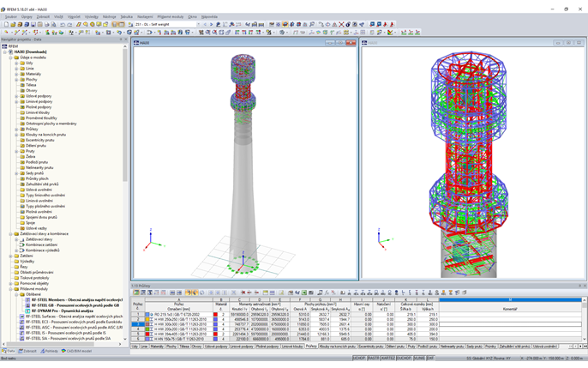
Task: Switch to the Uzlové podpory table tab
Action: [216, 347]
